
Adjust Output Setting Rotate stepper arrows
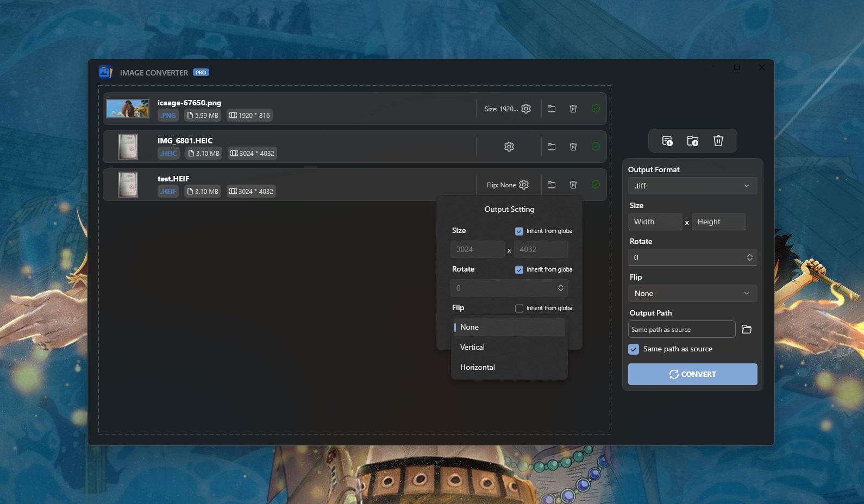pos(561,288)
